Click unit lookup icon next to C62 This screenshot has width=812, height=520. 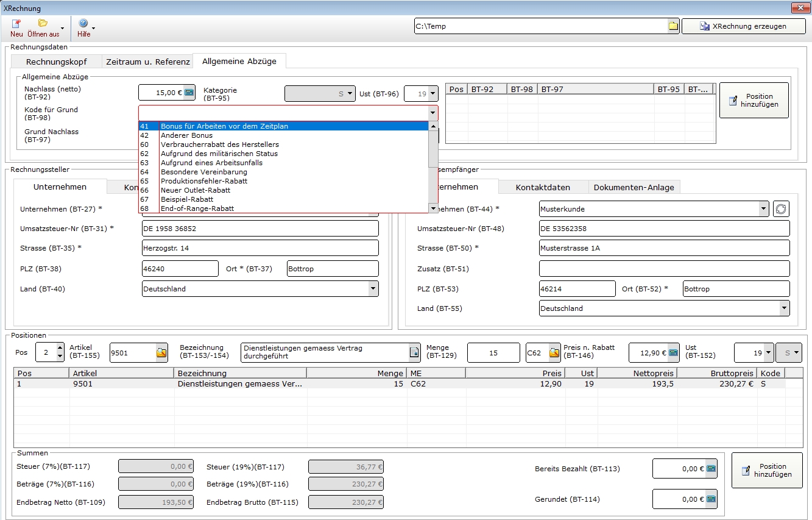click(x=554, y=352)
